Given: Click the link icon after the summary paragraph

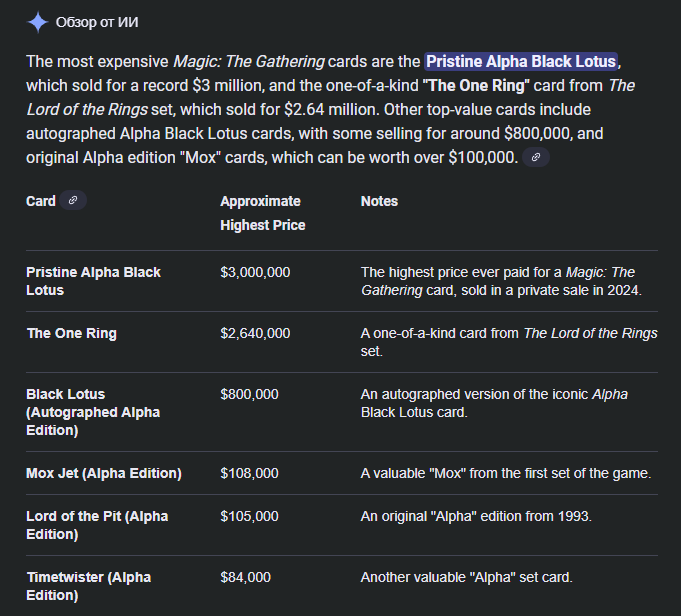Looking at the screenshot, I should point(536,158).
